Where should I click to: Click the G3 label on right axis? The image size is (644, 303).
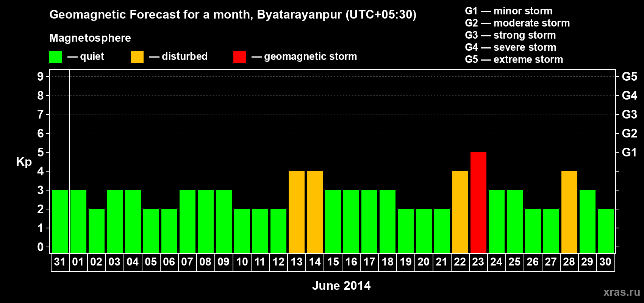[630, 114]
